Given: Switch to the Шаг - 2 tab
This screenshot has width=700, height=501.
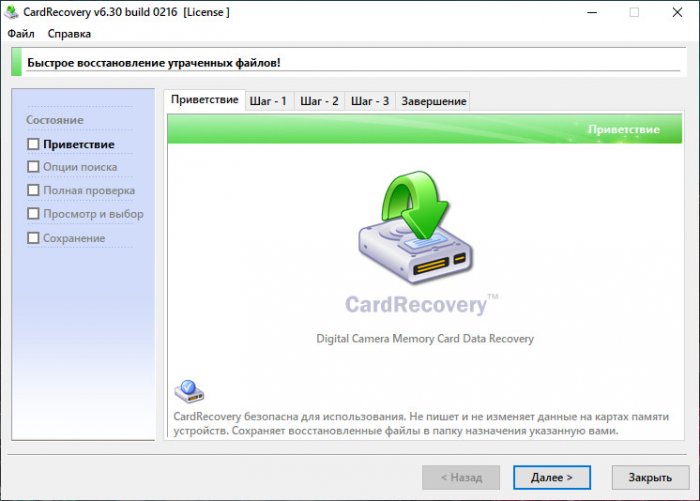Looking at the screenshot, I should click(319, 101).
